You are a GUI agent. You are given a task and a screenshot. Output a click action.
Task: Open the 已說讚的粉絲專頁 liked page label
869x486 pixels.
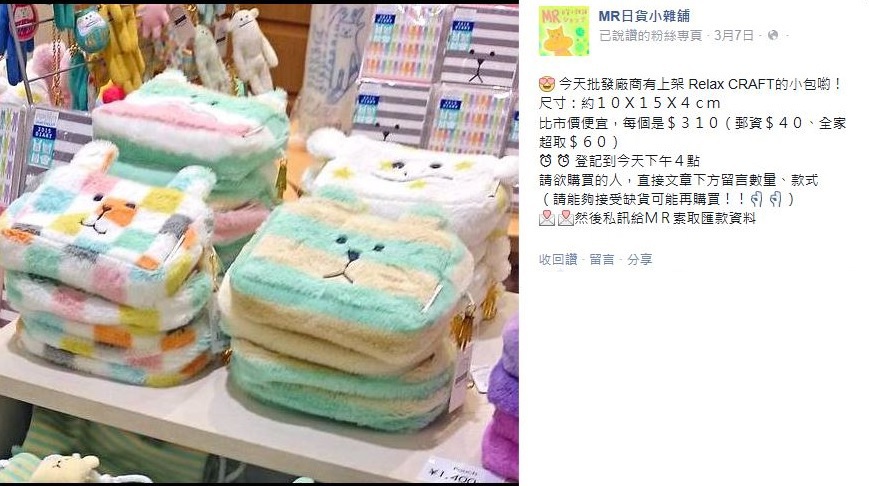point(650,36)
